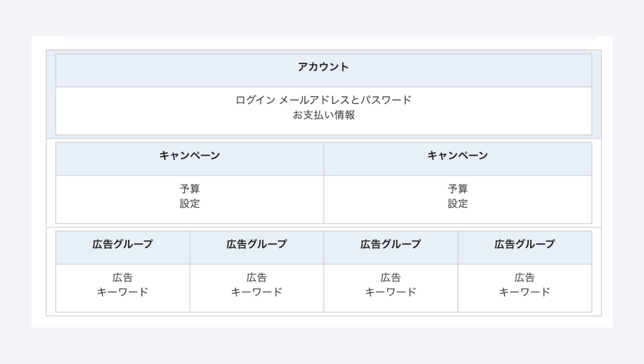644x364 pixels.
Task: Select the left キャンペーン header
Action: [x=189, y=159]
